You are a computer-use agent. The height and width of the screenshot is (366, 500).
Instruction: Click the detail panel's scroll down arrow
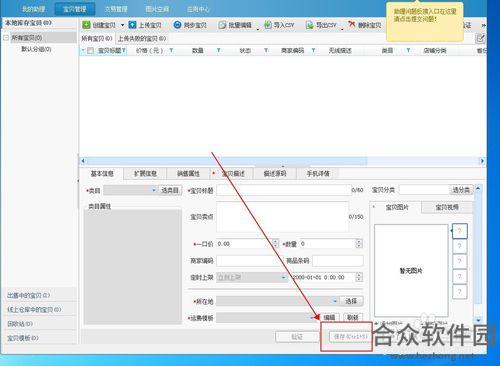coord(478,320)
